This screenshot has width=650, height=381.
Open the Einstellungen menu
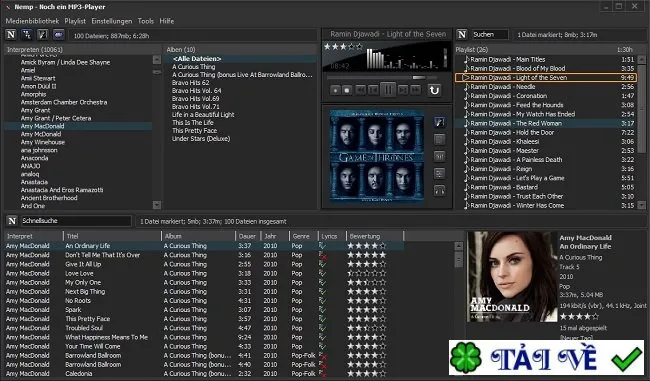pos(112,21)
